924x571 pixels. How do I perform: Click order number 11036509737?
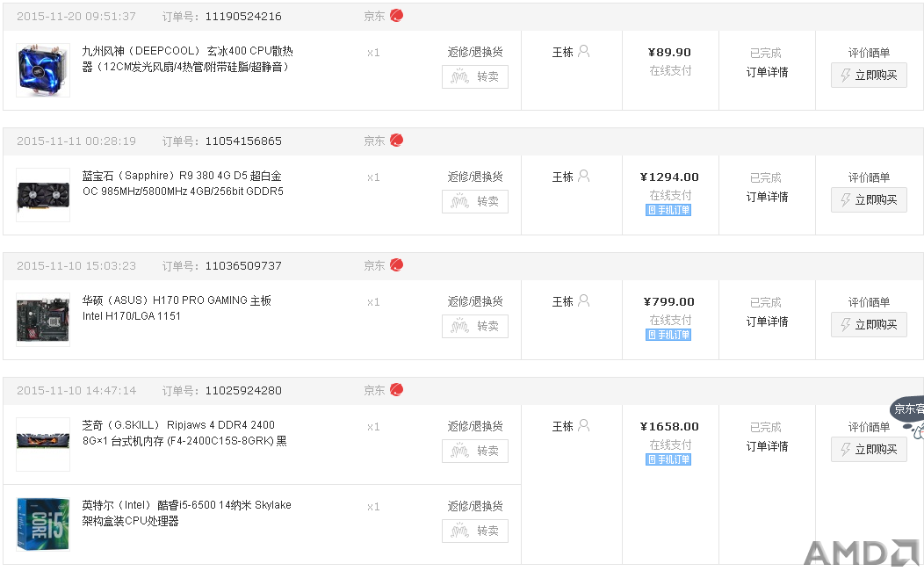tap(243, 266)
